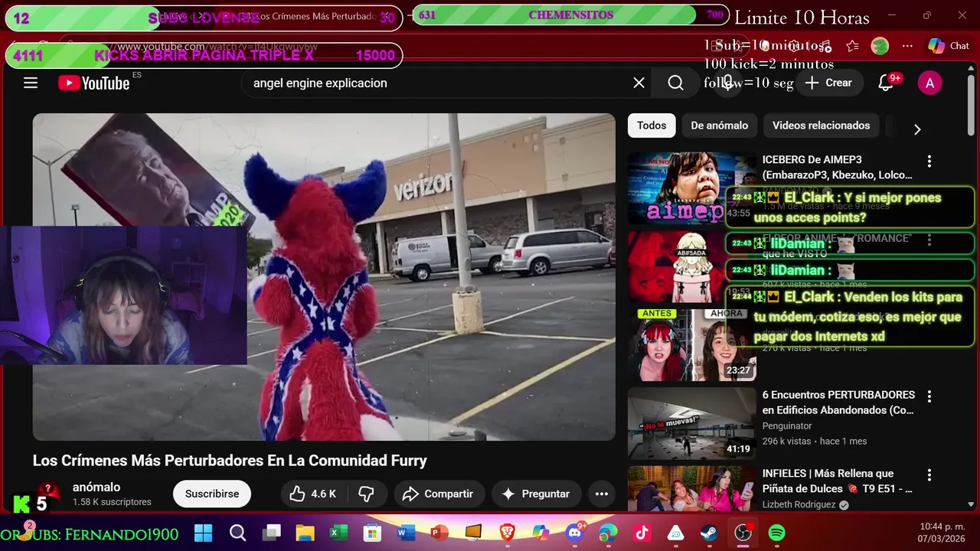The width and height of the screenshot is (980, 551).
Task: Open browser settings and more (three dots)
Action: tap(907, 46)
